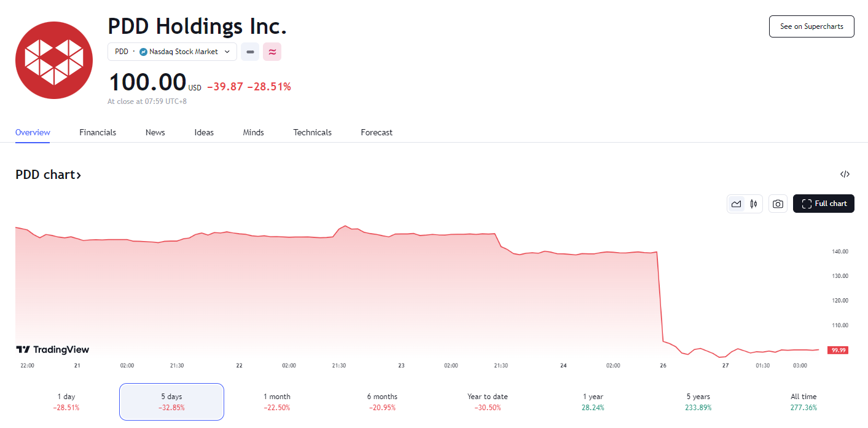Open the embed code icon
868x428 pixels.
click(x=845, y=175)
